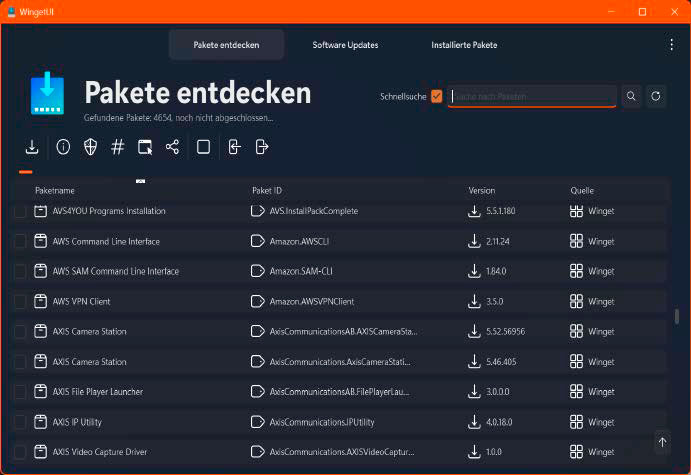Click version 1.84.0 cell

[496, 271]
